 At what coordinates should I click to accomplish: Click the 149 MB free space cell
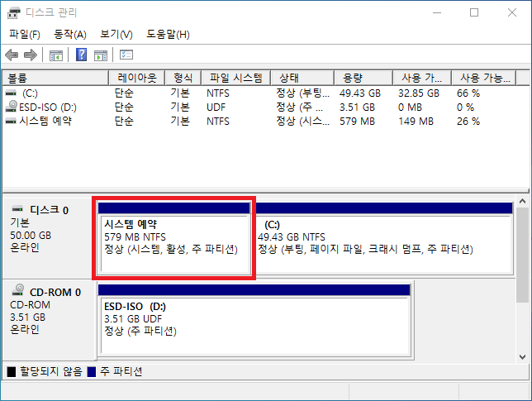416,122
